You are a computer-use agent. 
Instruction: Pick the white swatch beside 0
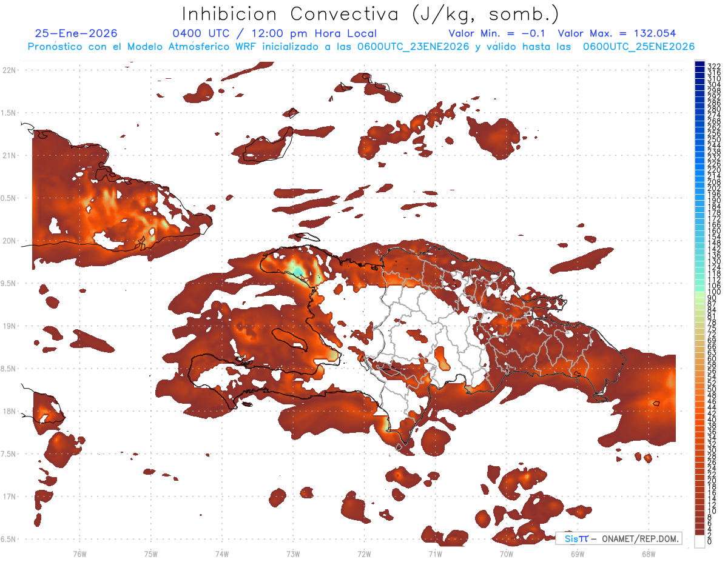(699, 542)
